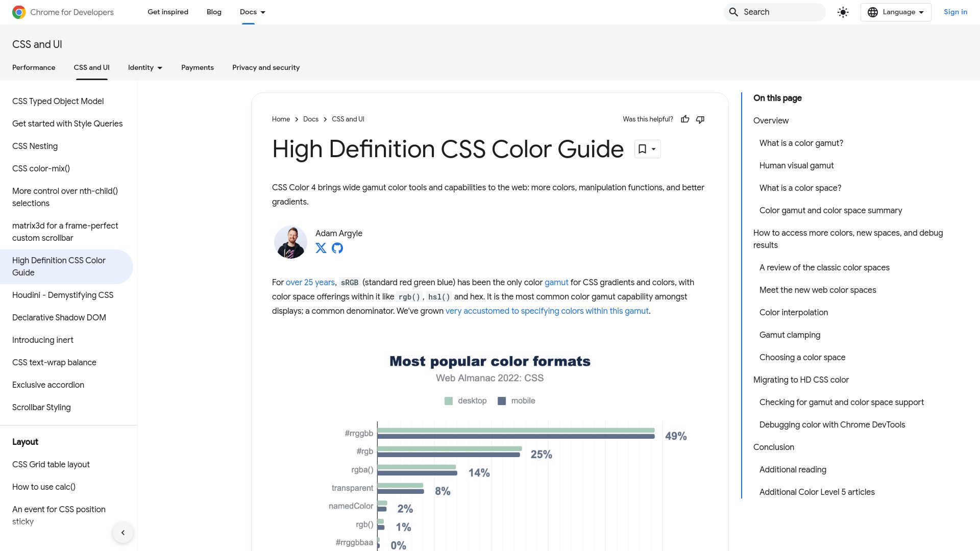
Task: Jump to 'Additional reading' section
Action: tap(793, 470)
